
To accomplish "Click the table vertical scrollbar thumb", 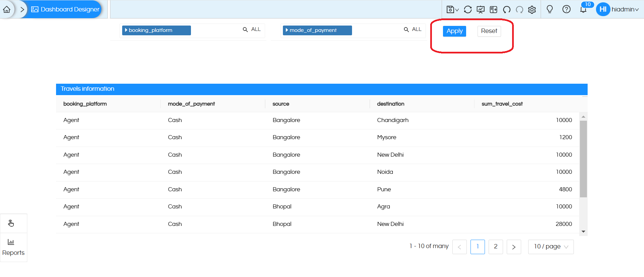I will coord(583,159).
